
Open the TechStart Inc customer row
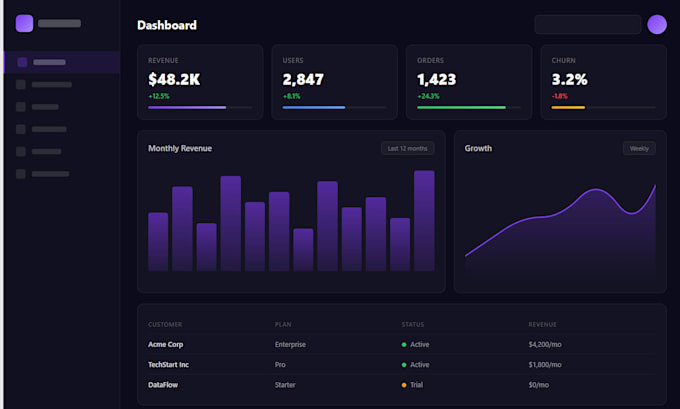402,365
